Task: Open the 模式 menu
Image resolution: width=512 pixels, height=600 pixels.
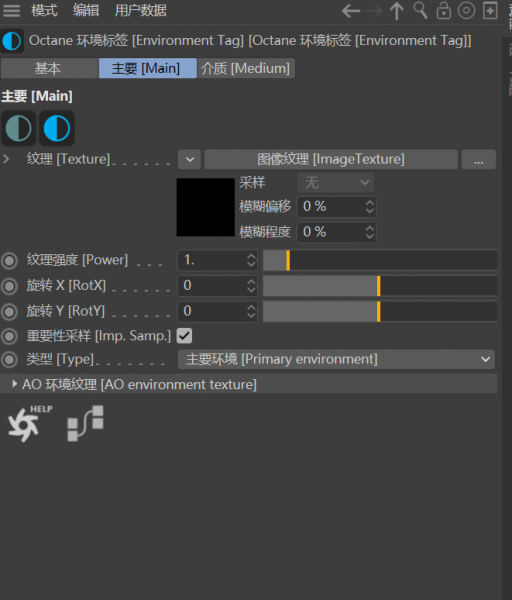Action: [44, 10]
